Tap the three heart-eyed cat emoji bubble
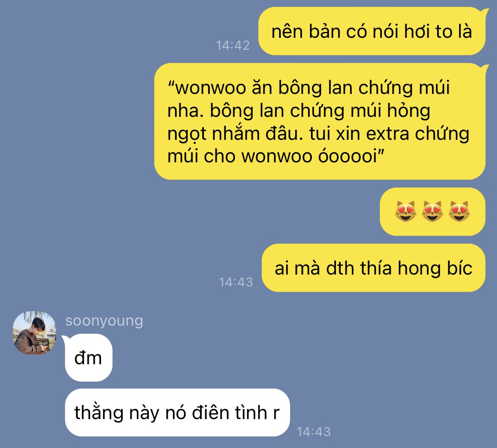Screen dimensions: 497x448 click(x=433, y=212)
